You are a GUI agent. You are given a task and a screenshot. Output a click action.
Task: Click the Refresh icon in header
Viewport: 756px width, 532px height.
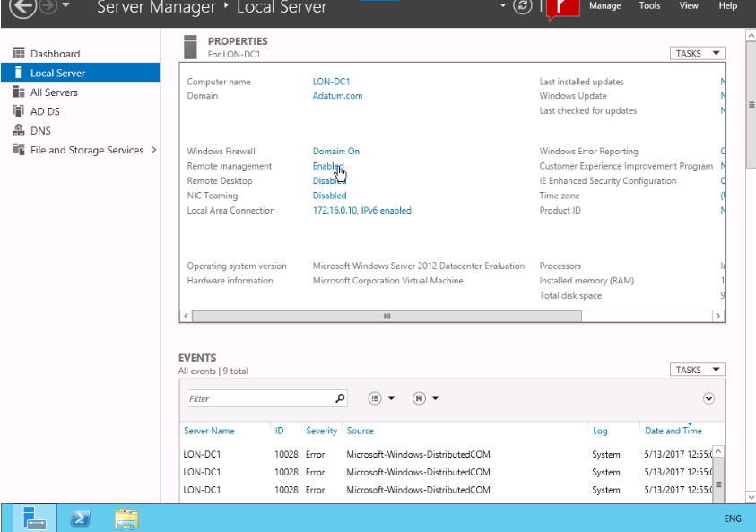524,7
